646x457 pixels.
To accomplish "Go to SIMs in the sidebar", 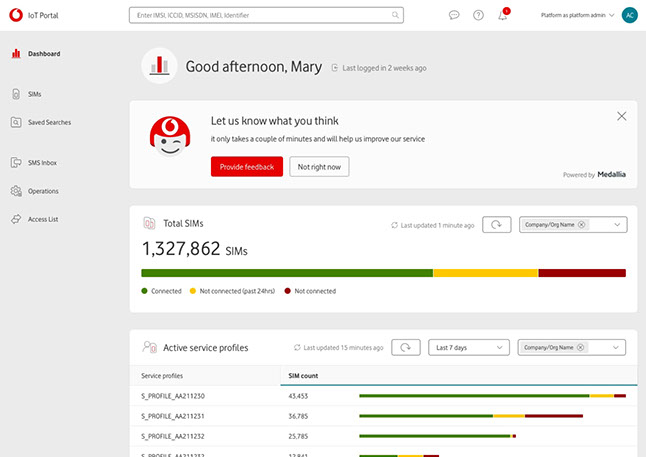I will (35, 94).
